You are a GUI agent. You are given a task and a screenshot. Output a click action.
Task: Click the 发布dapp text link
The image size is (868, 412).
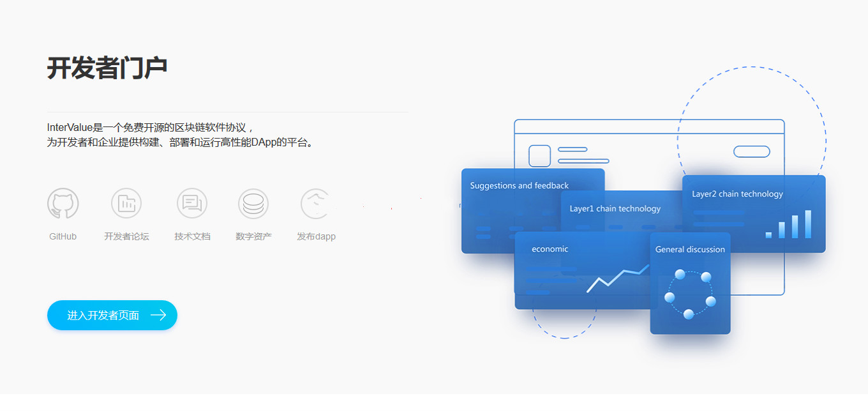(316, 236)
